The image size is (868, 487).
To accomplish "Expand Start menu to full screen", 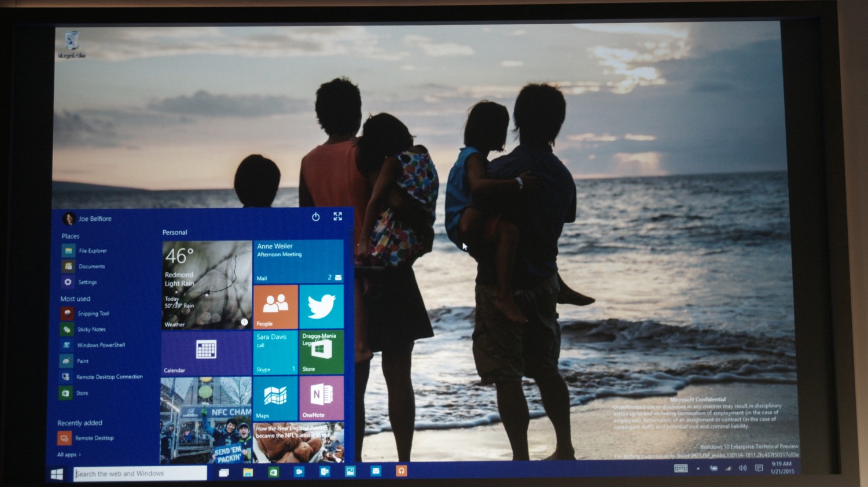I will pos(338,216).
